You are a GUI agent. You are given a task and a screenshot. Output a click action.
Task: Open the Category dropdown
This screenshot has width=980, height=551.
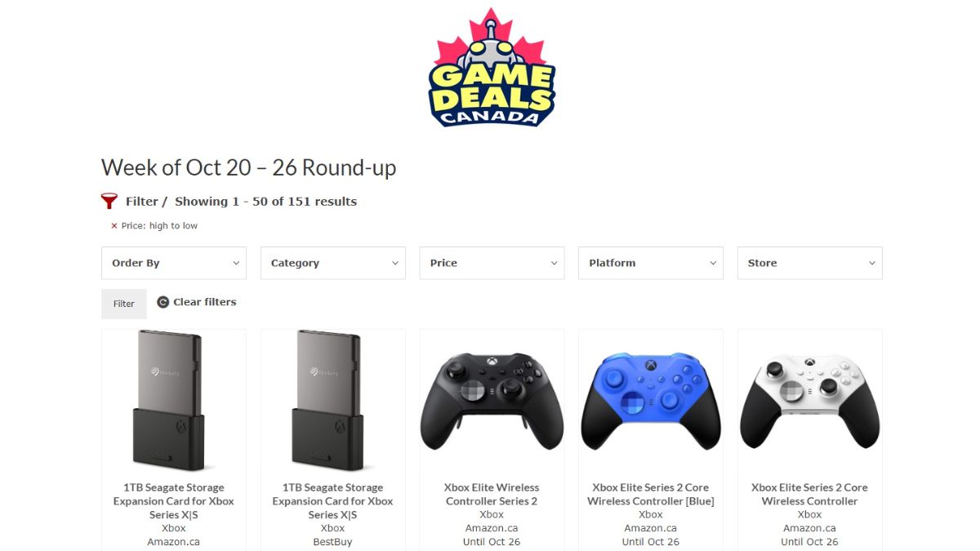coord(332,262)
